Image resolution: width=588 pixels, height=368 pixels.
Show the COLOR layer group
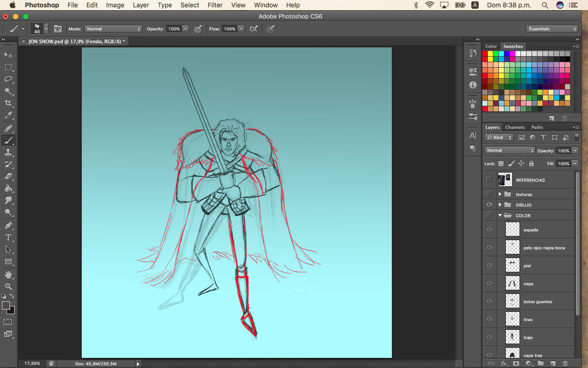pos(489,215)
